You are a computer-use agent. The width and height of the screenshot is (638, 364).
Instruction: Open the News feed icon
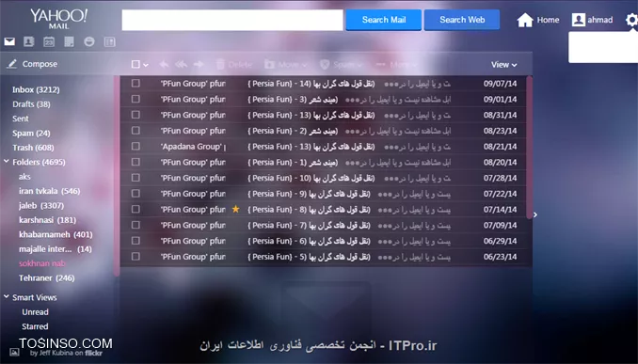point(109,41)
